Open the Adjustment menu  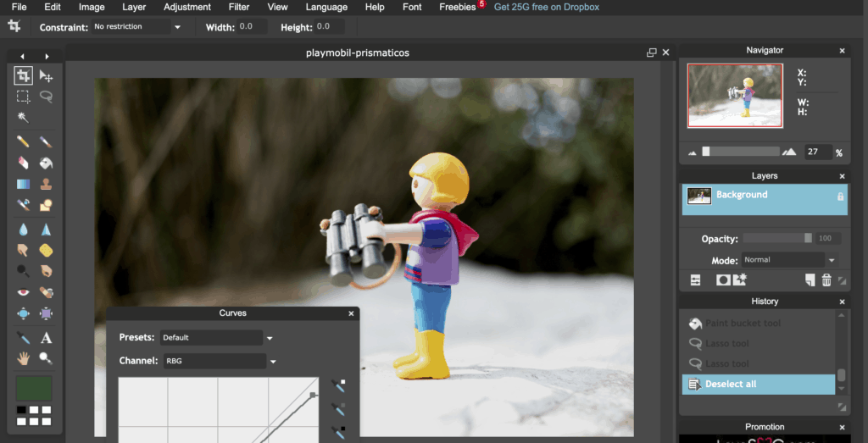[x=187, y=7]
